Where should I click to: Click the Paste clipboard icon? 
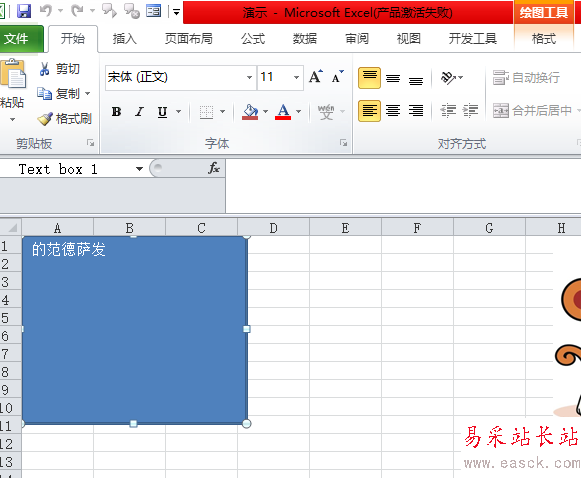coord(13,74)
